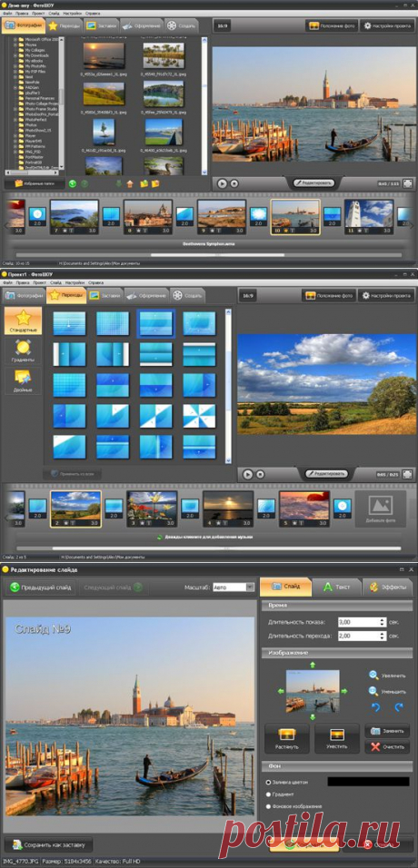Open Избранные папки in Демо-шоу window
The image size is (418, 868).
[x=35, y=183]
